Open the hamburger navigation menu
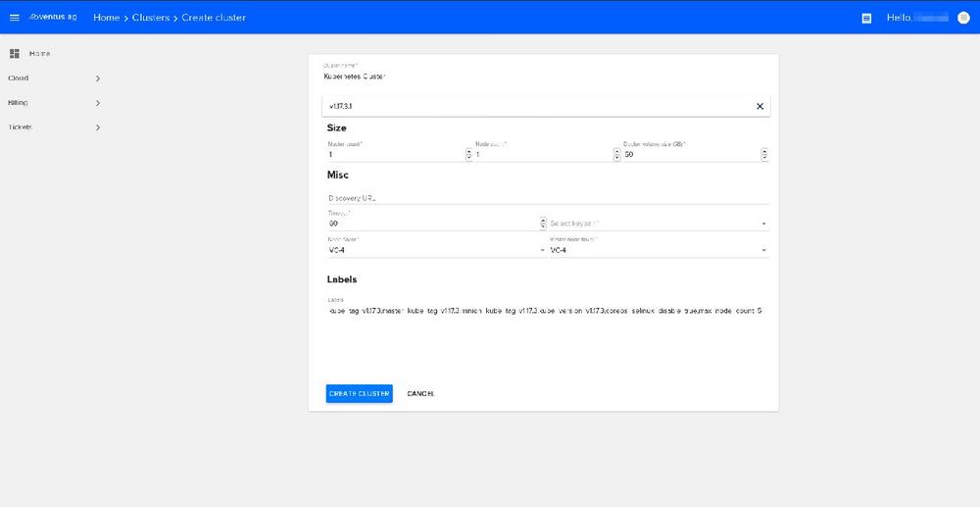 [x=14, y=18]
